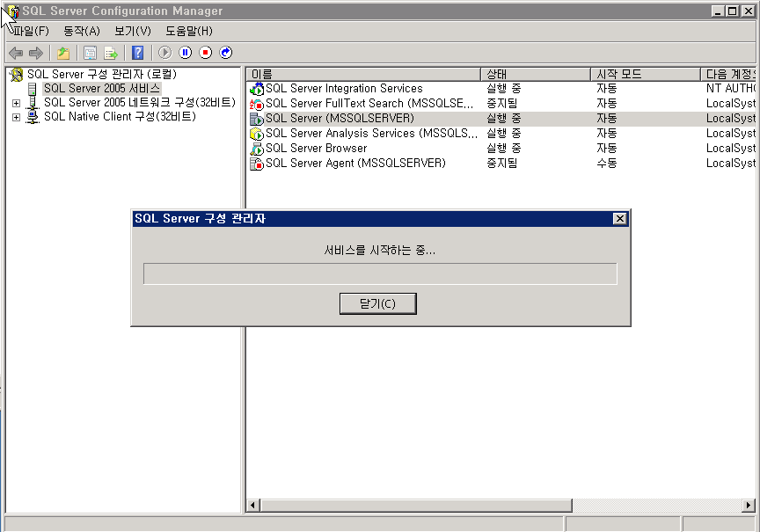Minimize the SQL Server Configuration Manager window
Viewport: 760px width, 532px height.
click(719, 11)
